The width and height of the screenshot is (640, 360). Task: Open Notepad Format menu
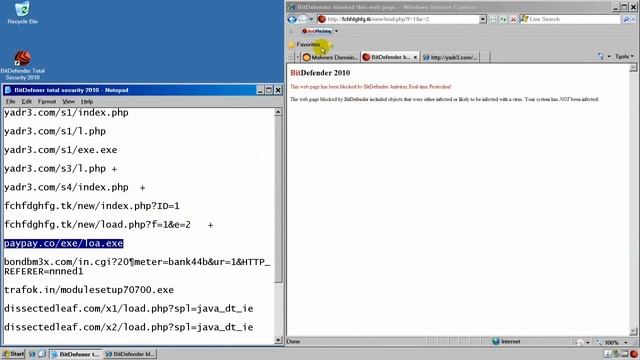pyautogui.click(x=47, y=101)
